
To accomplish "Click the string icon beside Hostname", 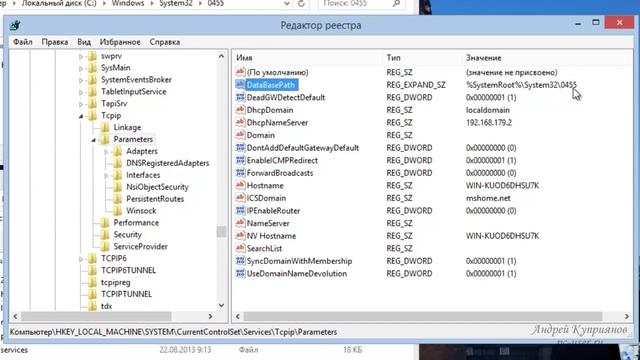I will pos(240,185).
